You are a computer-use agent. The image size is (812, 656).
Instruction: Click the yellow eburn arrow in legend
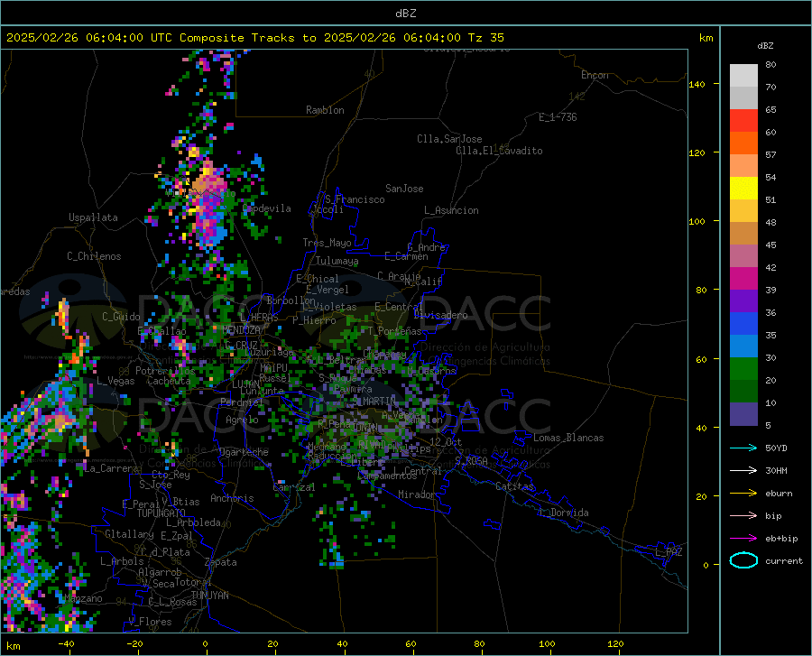[x=743, y=494]
